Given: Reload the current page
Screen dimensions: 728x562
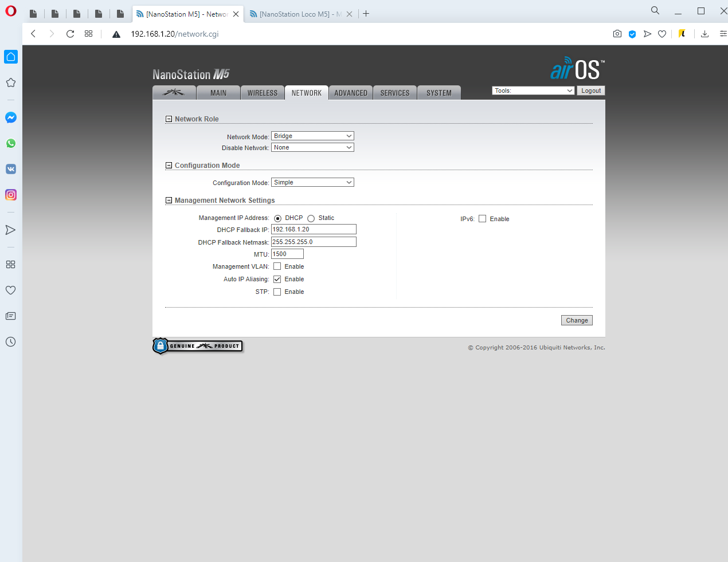Looking at the screenshot, I should tap(70, 34).
